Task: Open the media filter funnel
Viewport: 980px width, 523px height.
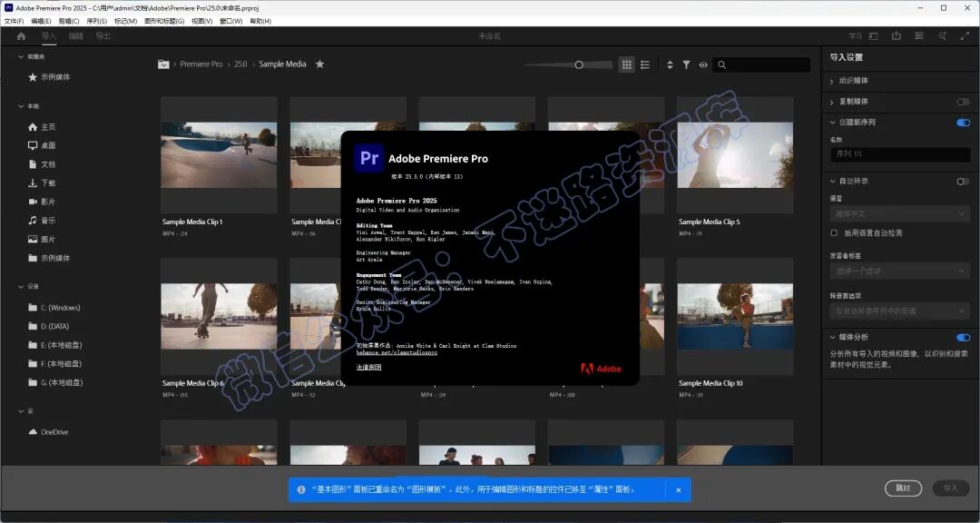Action: 686,64
